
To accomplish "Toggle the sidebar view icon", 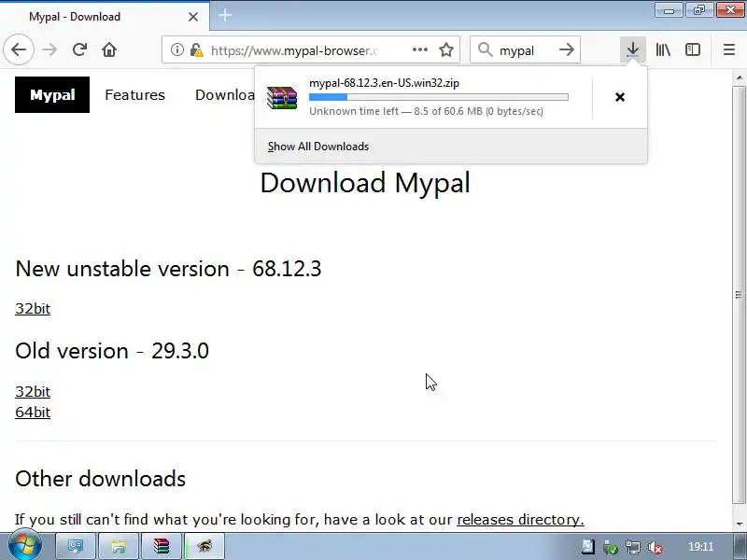I will click(693, 49).
